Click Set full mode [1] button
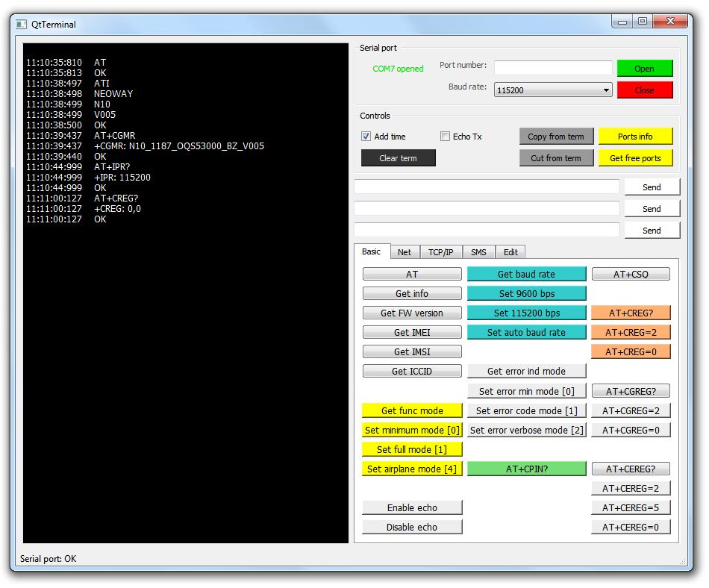 click(x=413, y=450)
